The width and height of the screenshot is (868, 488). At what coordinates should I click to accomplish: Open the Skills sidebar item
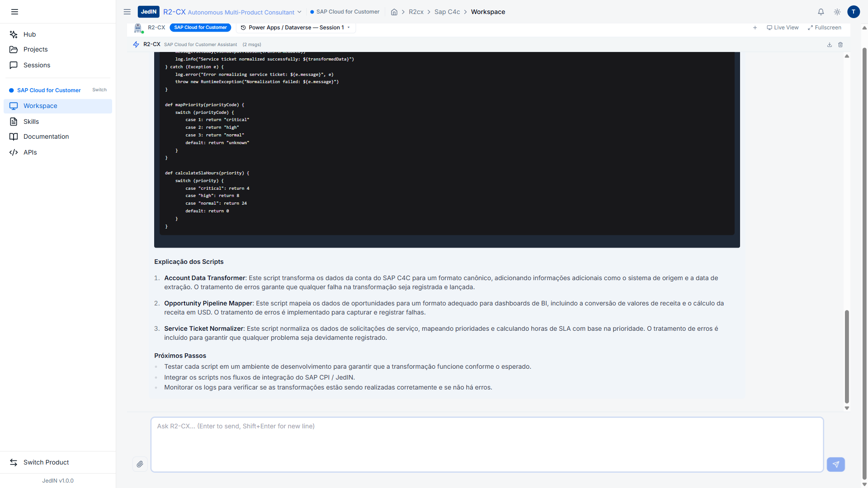[31, 122]
